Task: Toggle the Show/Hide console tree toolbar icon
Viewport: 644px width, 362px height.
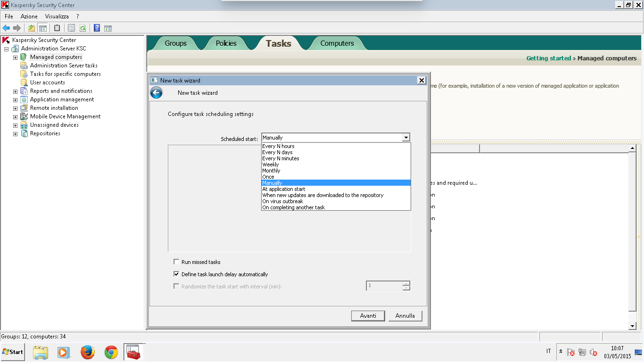Action: 42,28
